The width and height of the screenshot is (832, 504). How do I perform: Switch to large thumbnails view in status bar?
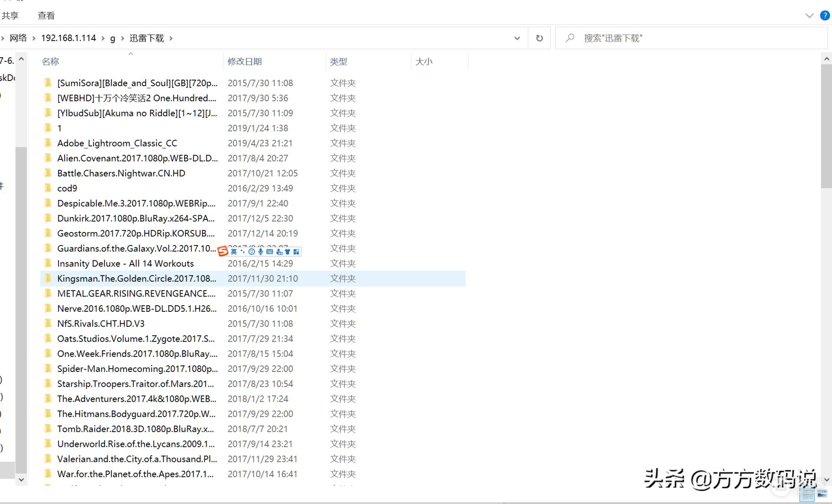pyautogui.click(x=822, y=493)
